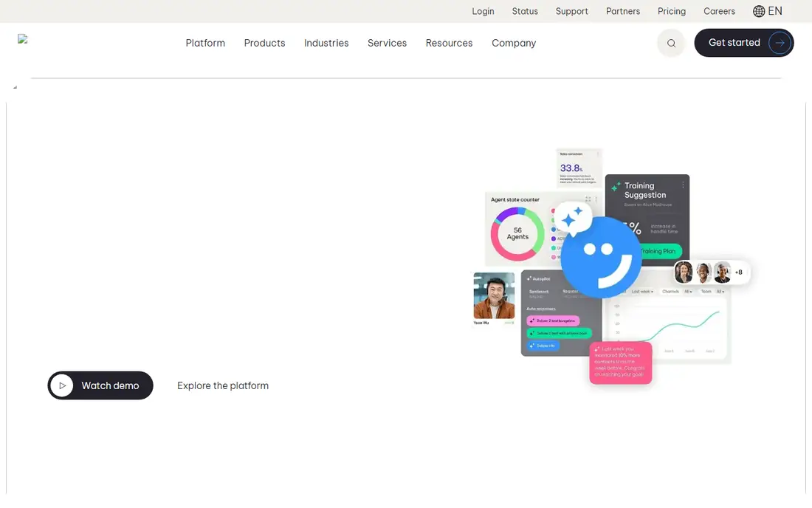Click the +8 avatars group badge

pos(739,272)
